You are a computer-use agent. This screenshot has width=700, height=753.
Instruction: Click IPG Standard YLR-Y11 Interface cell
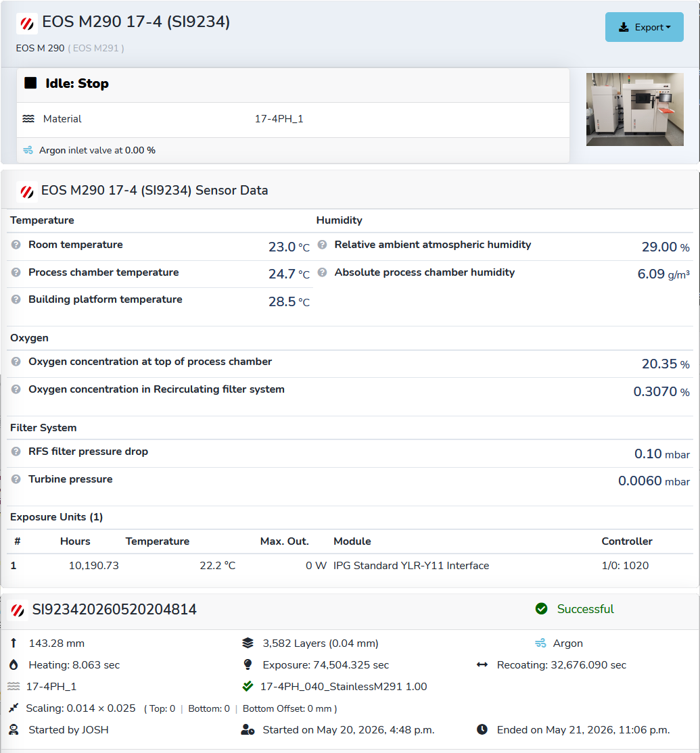pyautogui.click(x=411, y=566)
